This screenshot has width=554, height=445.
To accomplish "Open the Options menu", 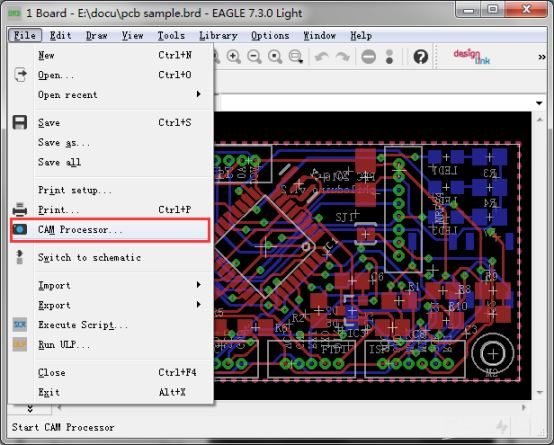I will pos(270,36).
